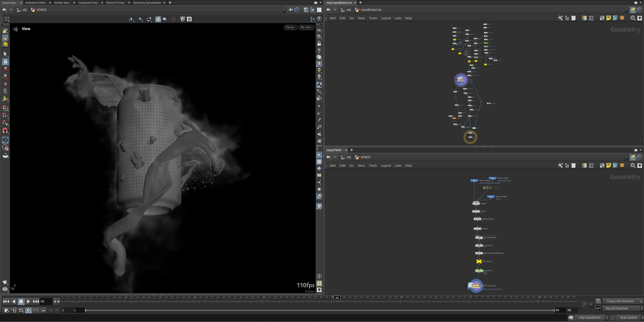Click the frame range slider bar in the playbar
This screenshot has width=644, height=322.
click(319, 310)
